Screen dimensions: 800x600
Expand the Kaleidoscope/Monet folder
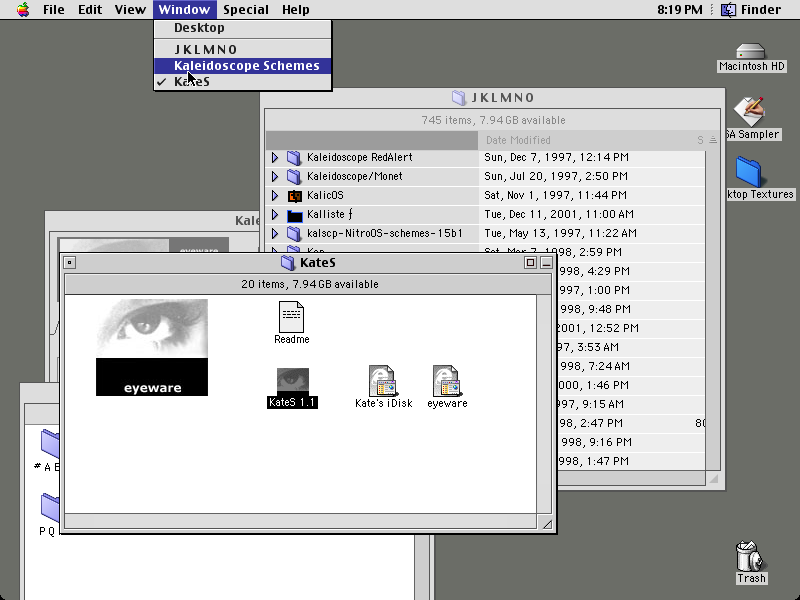tap(274, 177)
